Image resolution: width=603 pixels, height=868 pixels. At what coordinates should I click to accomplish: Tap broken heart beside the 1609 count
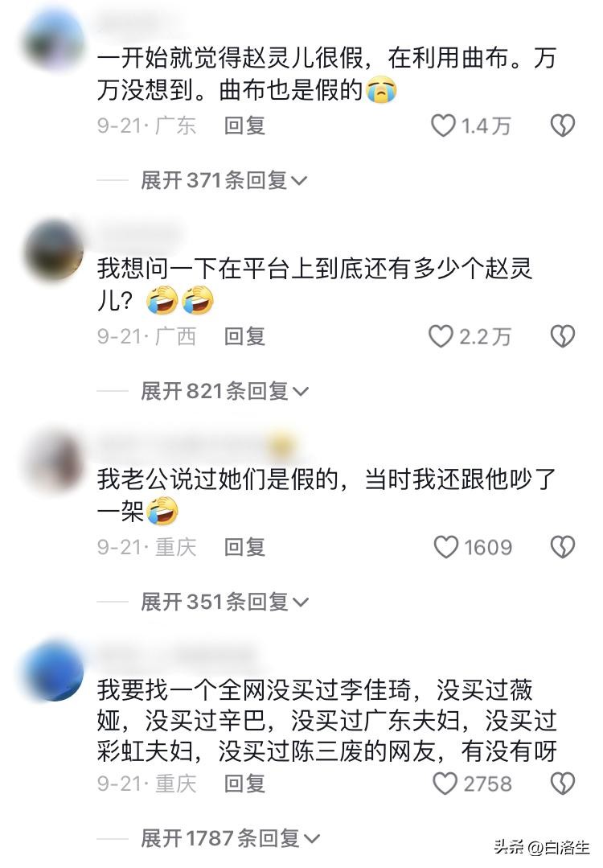(563, 547)
